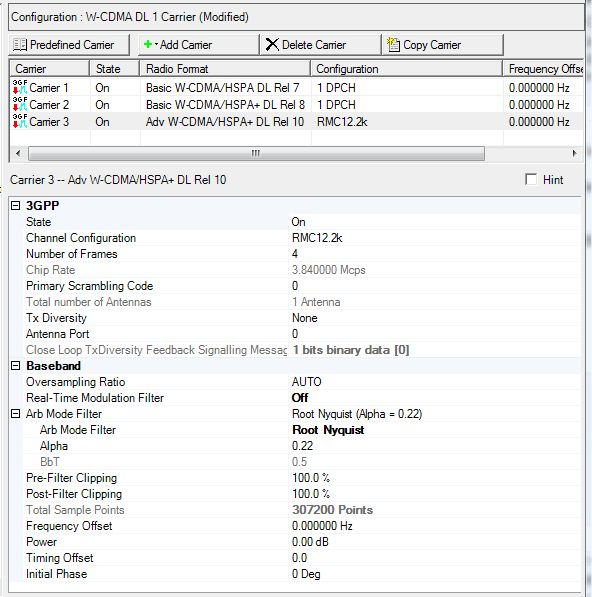Click the 3GPP icon of Carrier 3
The width and height of the screenshot is (592, 597).
tap(20, 121)
